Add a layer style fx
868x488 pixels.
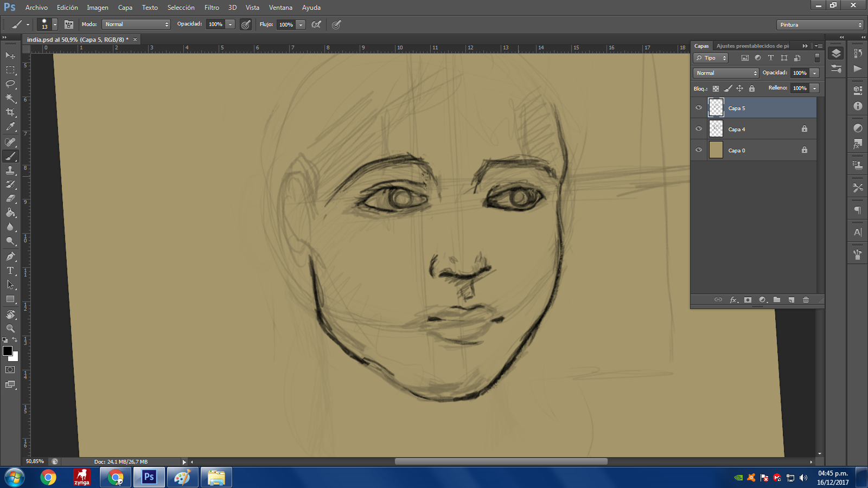click(x=733, y=300)
